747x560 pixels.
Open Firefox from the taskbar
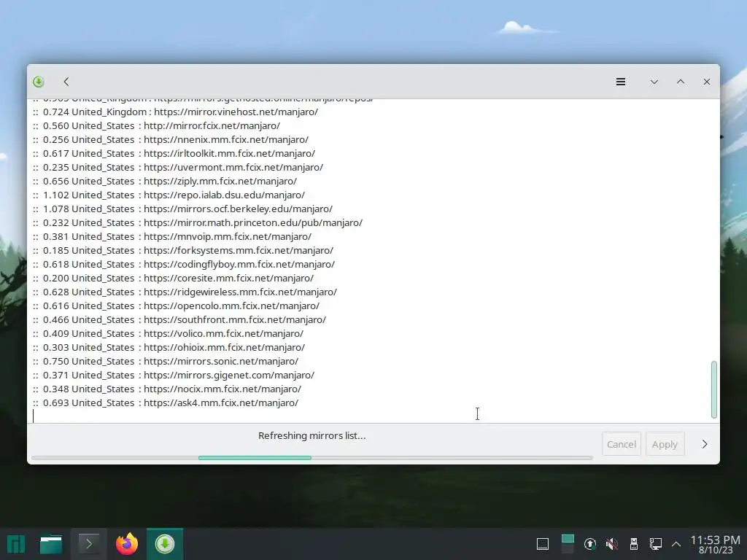127,544
